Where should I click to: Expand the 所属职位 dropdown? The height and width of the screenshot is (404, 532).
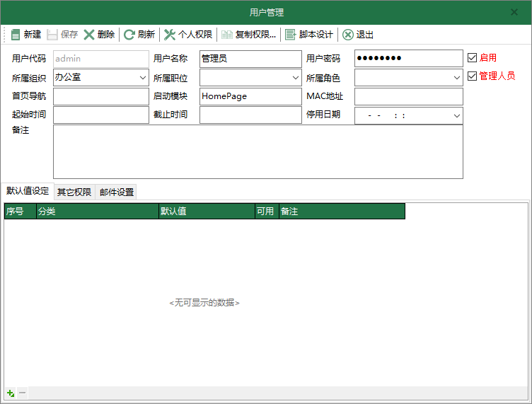pyautogui.click(x=296, y=78)
